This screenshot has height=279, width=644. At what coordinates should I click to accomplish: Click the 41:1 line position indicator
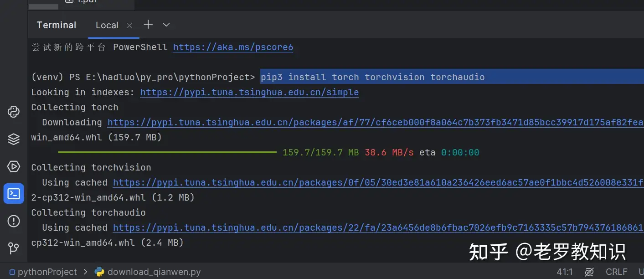pos(565,271)
